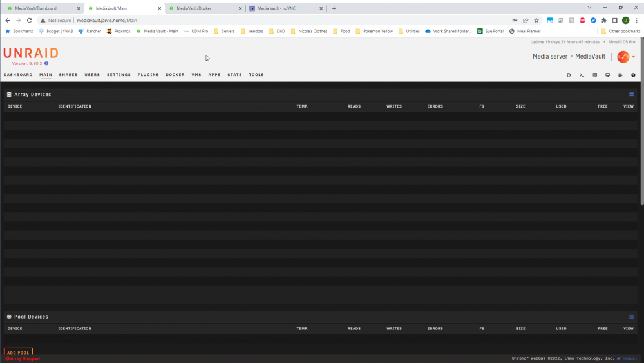The width and height of the screenshot is (644, 363).
Task: Open the Budget | YNAB bookmark
Action: click(x=56, y=31)
